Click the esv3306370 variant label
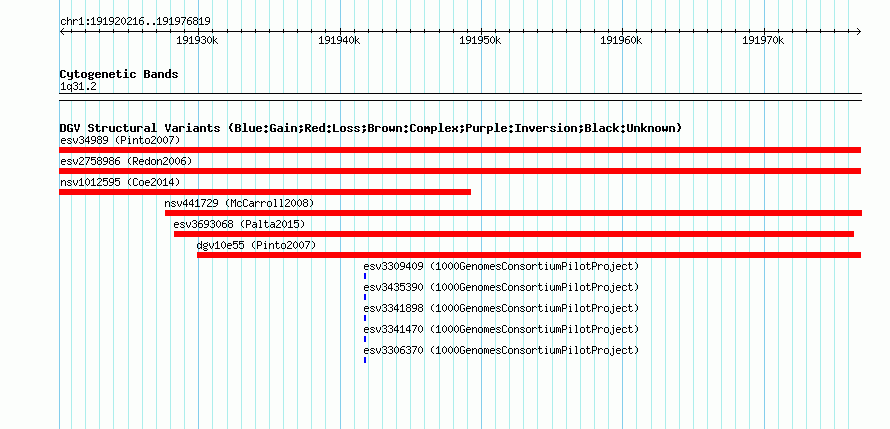890x429 pixels. pyautogui.click(x=501, y=350)
